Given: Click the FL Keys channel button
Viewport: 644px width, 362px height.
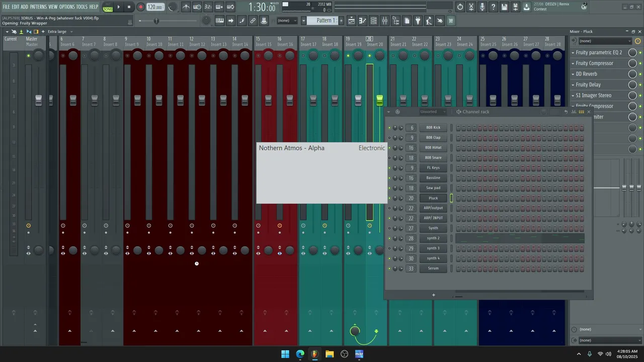Looking at the screenshot, I should pyautogui.click(x=433, y=168).
